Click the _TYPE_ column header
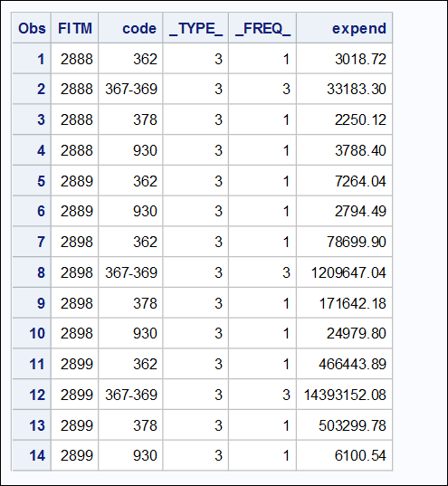This screenshot has height=486, width=448. [x=195, y=29]
